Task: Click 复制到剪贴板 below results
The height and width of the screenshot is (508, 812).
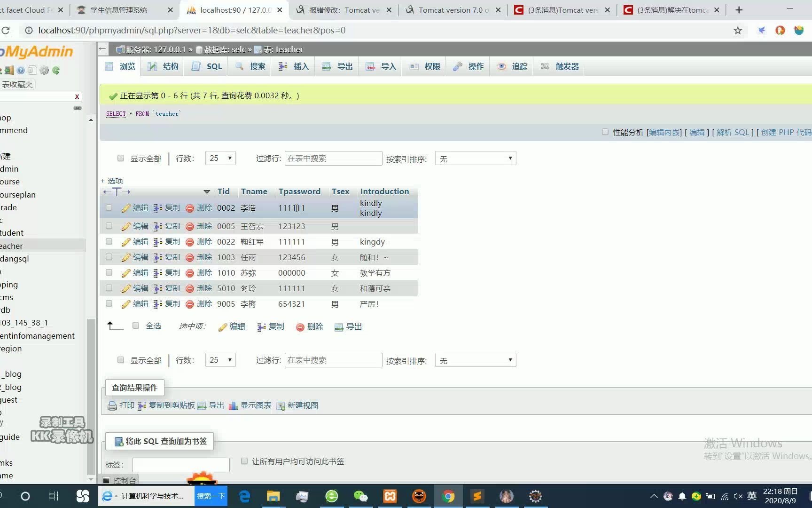Action: [170, 405]
